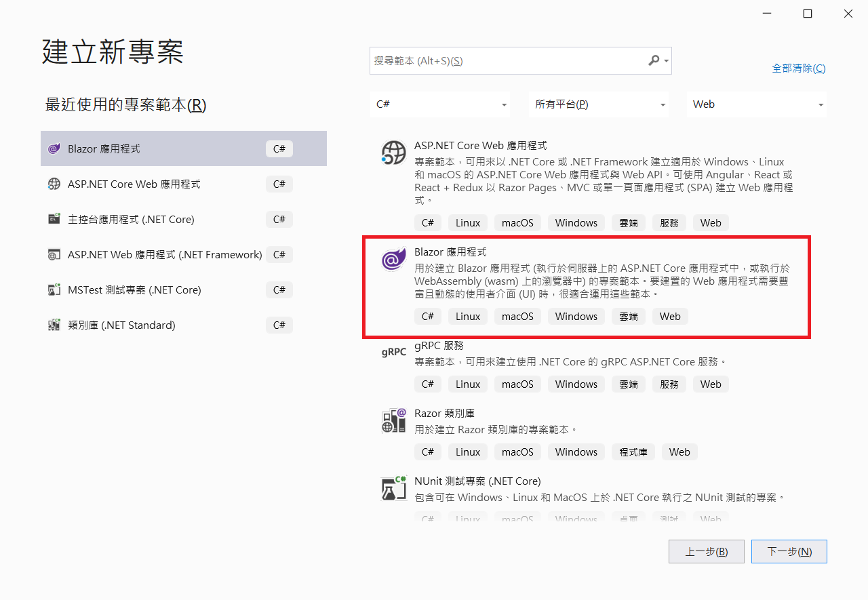
Task: Click the Blazor icon in recent templates list
Action: (54, 148)
